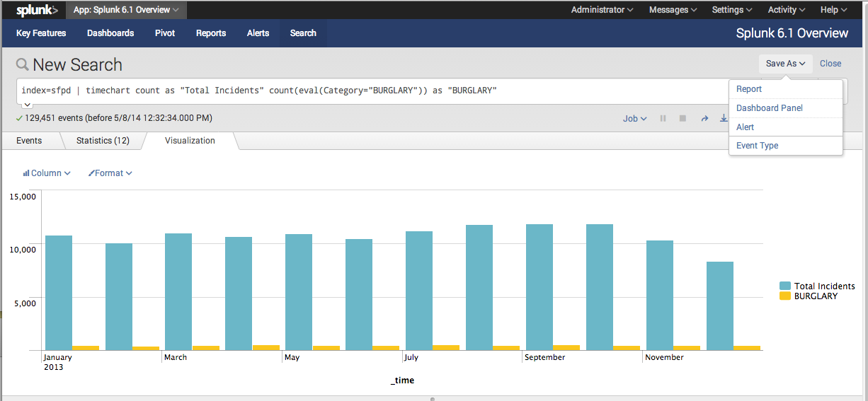This screenshot has width=868, height=401.
Task: Select the Search navigation tab
Action: (x=303, y=33)
